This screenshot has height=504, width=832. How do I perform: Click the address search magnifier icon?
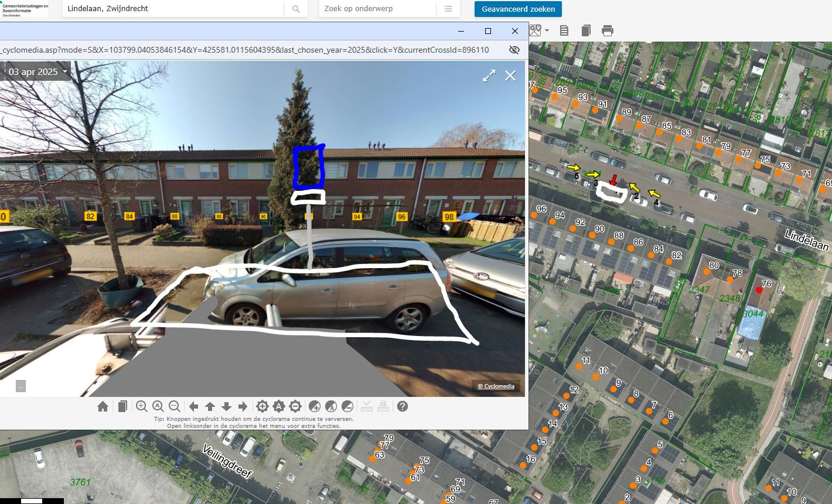(x=296, y=9)
